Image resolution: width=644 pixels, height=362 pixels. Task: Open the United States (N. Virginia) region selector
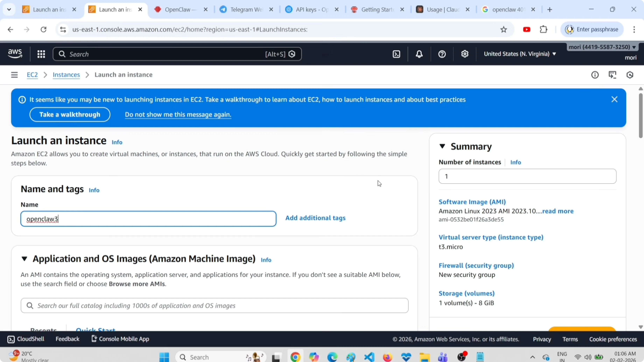(x=520, y=54)
